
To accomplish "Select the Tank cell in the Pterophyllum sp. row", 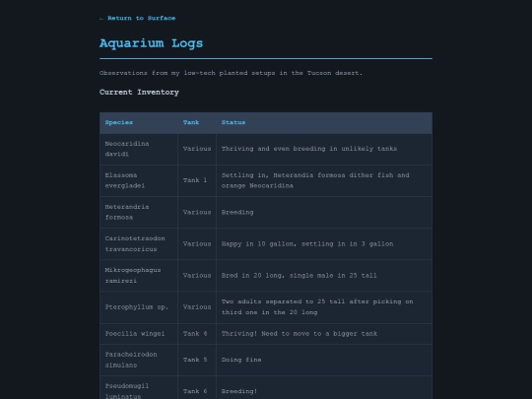I will (x=197, y=307).
